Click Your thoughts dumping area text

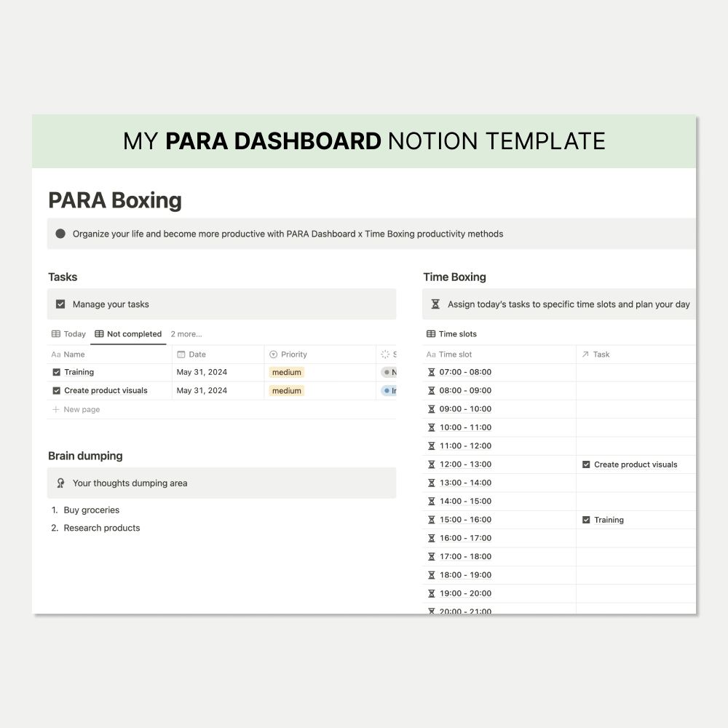click(130, 483)
